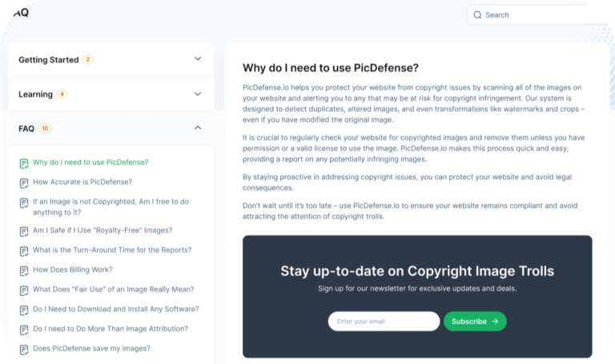Expand the Getting Started section
Screen dimensions: 615x364
pos(198,59)
